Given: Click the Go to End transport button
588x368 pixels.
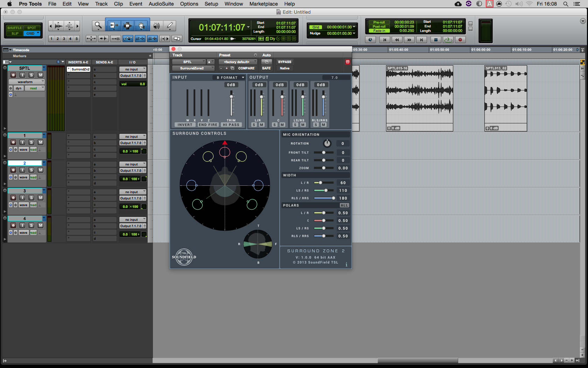Looking at the screenshot, I should (421, 40).
